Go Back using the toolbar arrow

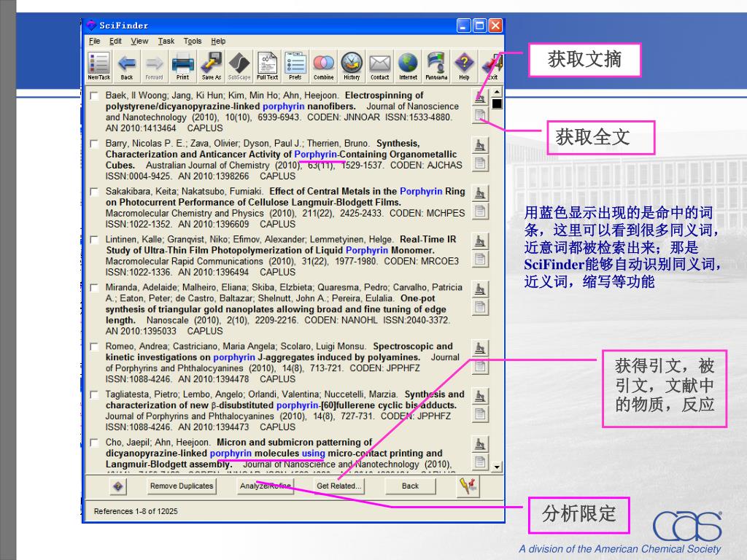(127, 66)
